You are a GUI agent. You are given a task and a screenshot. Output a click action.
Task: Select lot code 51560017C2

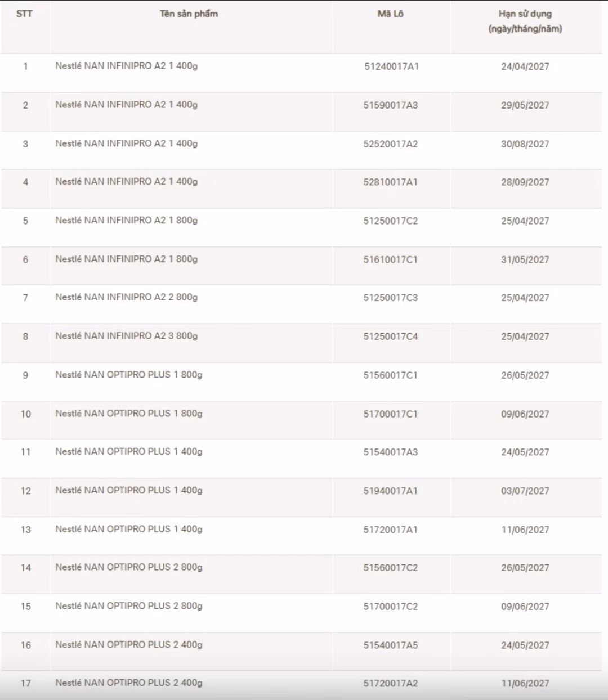[391, 568]
